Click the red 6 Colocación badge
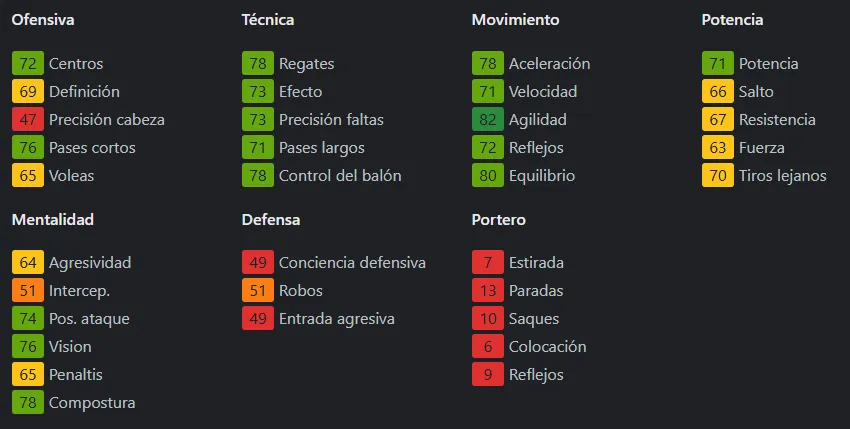Image resolution: width=850 pixels, height=429 pixels. click(487, 347)
